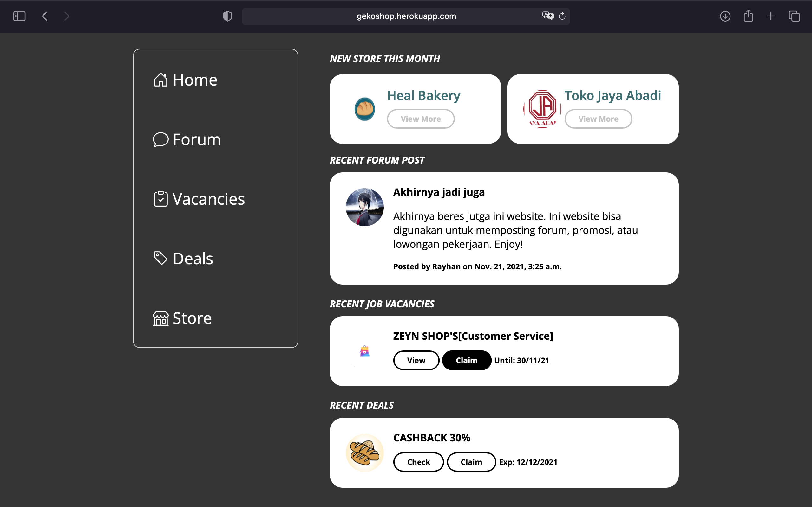Click the privacy shield icon
Screen dimensions: 812x507
tap(227, 16)
